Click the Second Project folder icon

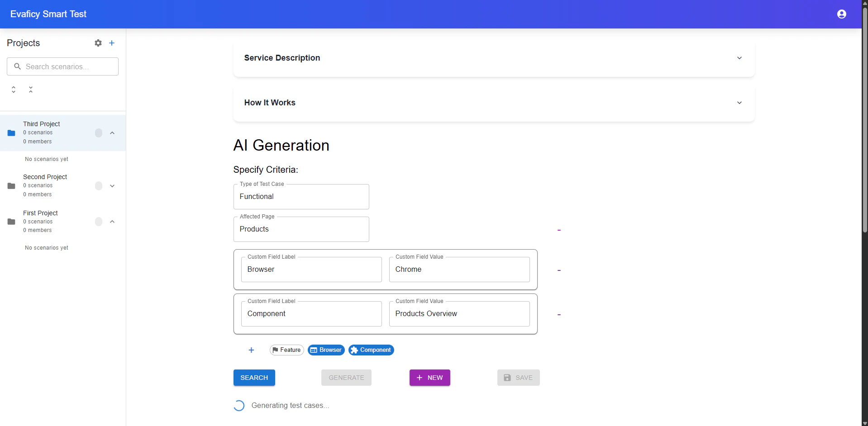pos(11,186)
